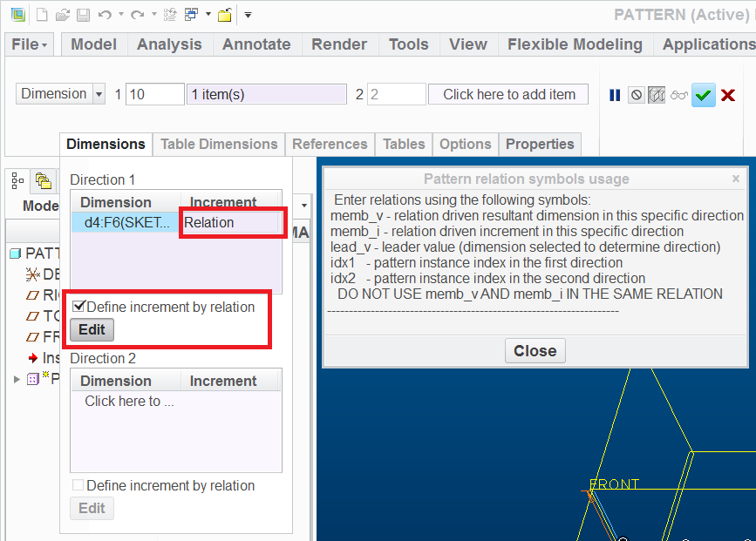Select the PATT part tree item
This screenshot has height=541, width=756.
pyautogui.click(x=35, y=254)
